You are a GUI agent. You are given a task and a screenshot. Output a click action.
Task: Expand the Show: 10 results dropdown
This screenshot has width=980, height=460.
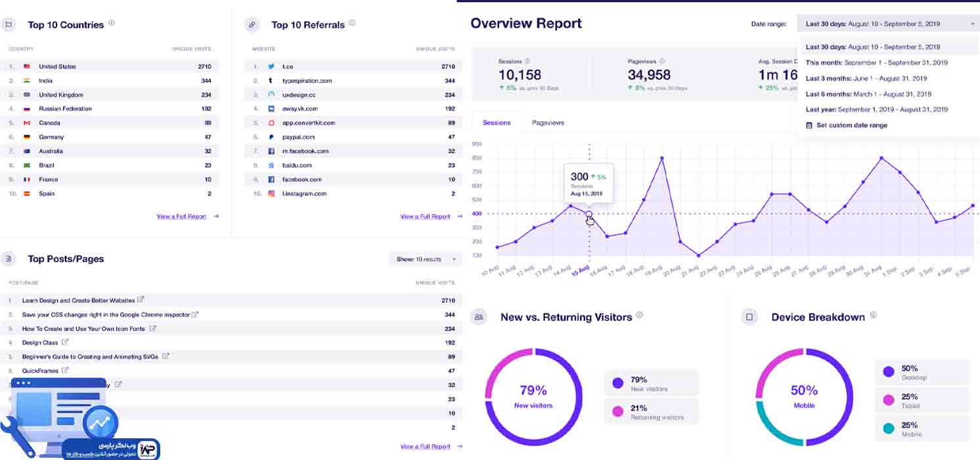pos(426,259)
